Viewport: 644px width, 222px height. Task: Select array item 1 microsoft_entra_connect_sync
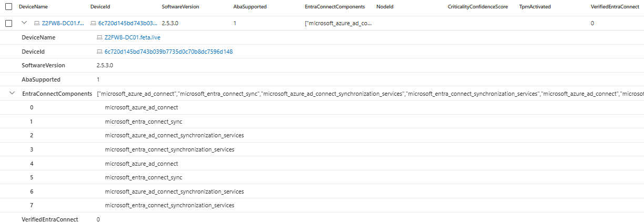(144, 122)
